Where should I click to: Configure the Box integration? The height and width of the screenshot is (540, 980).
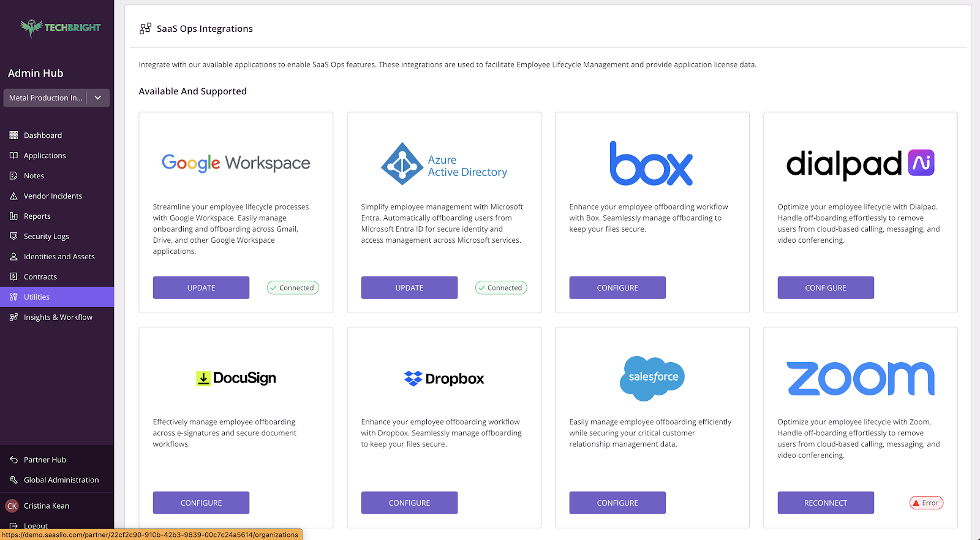coord(617,287)
